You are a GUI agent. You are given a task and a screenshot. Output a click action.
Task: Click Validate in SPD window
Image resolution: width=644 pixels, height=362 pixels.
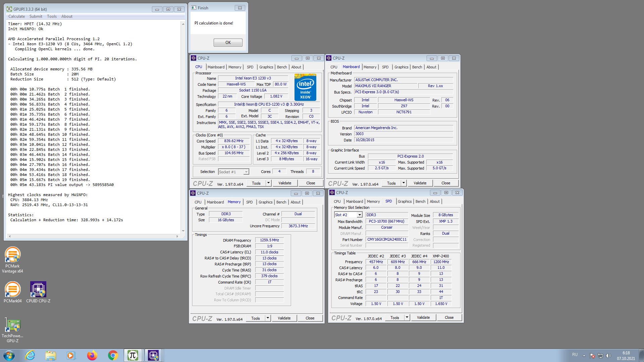point(423,317)
